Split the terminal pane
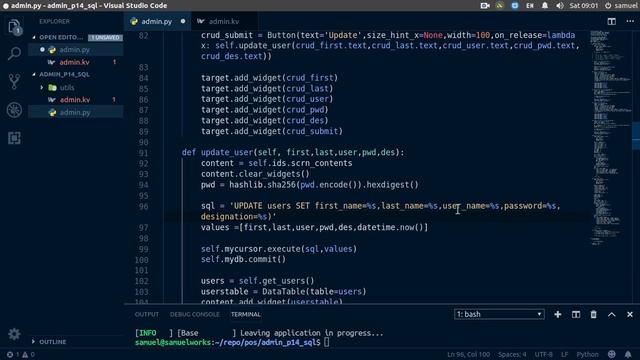 coord(576,314)
